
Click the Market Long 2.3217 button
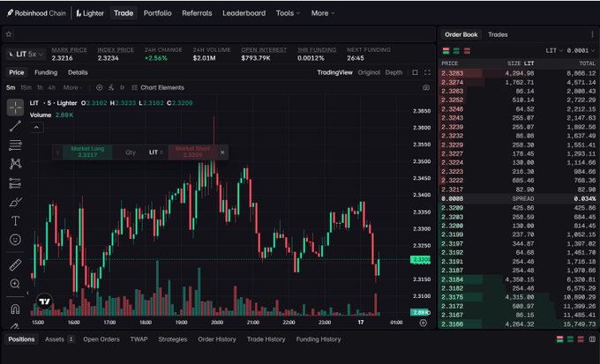pyautogui.click(x=87, y=152)
